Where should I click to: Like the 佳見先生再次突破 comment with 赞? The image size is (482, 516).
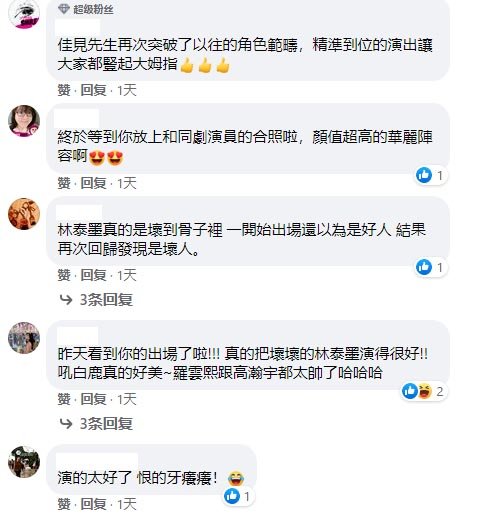click(64, 90)
